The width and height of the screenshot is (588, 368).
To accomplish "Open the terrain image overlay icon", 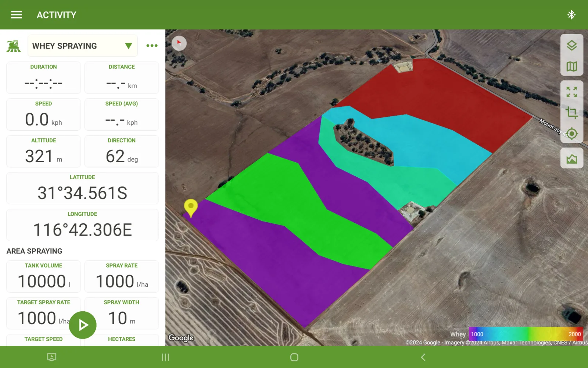I will (571, 158).
